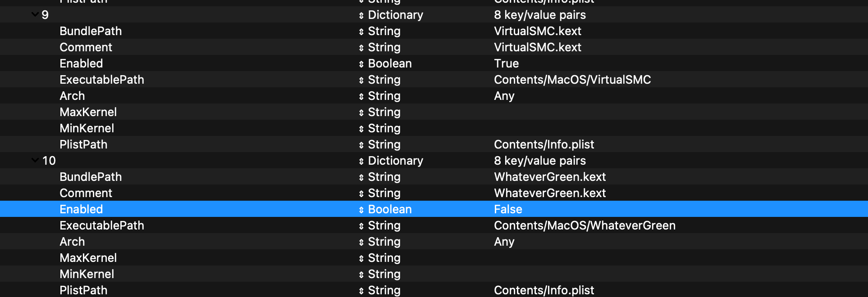Open type selector arrows on highlighted Enabled row
The width and height of the screenshot is (868, 297).
361,210
